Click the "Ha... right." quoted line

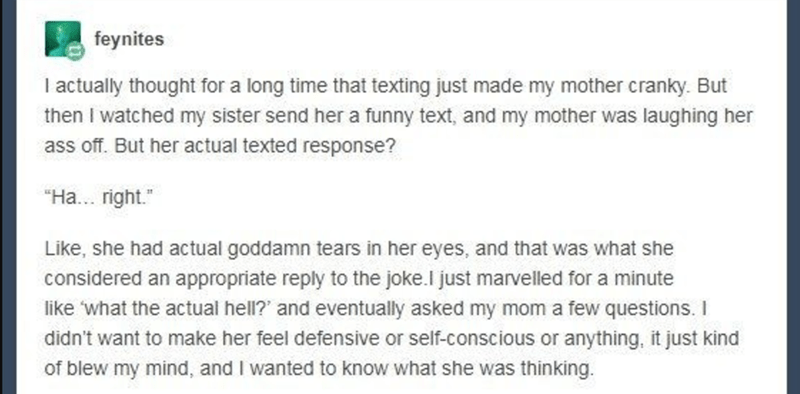(x=98, y=198)
